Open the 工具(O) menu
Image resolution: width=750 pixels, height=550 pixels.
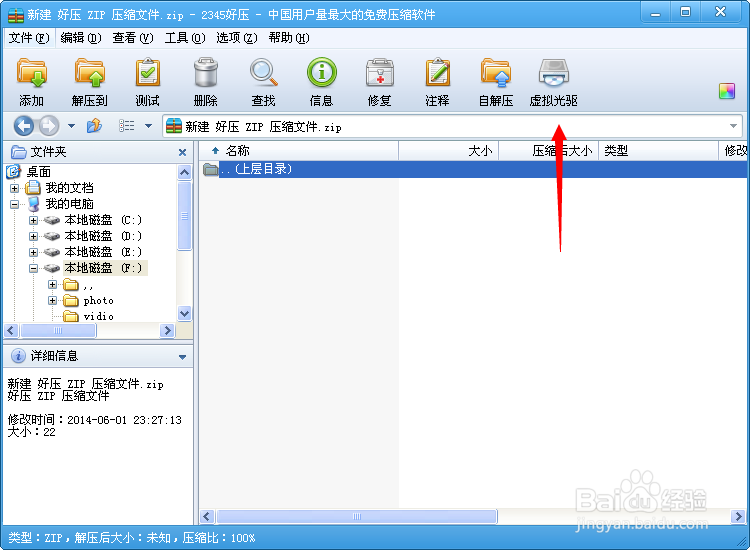(x=185, y=38)
